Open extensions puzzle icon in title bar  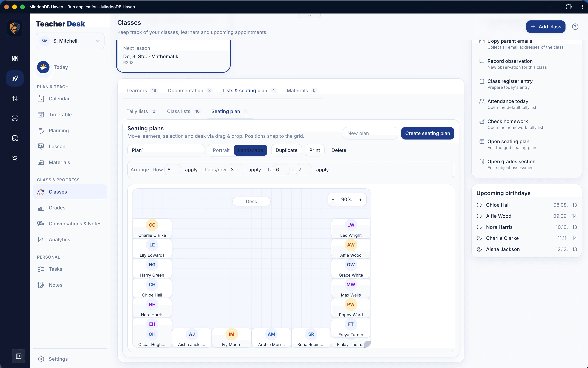coord(569,7)
